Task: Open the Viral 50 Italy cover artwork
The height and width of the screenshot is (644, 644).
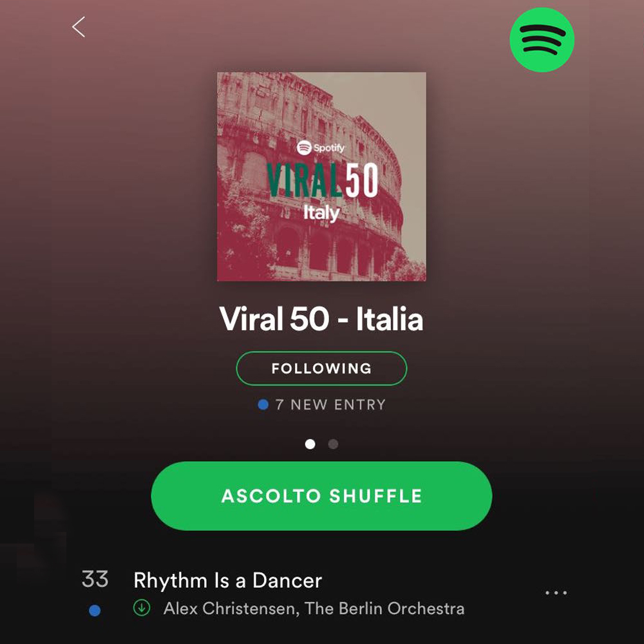Action: 321,176
